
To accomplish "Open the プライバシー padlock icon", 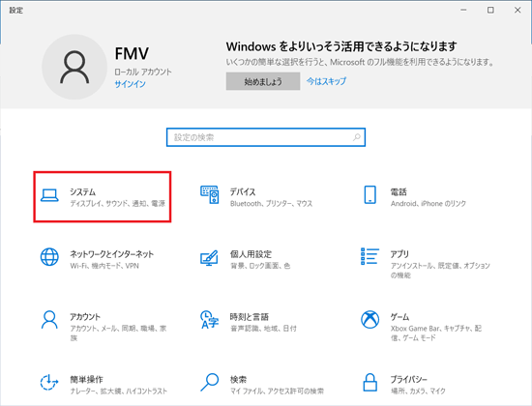I will tap(369, 382).
